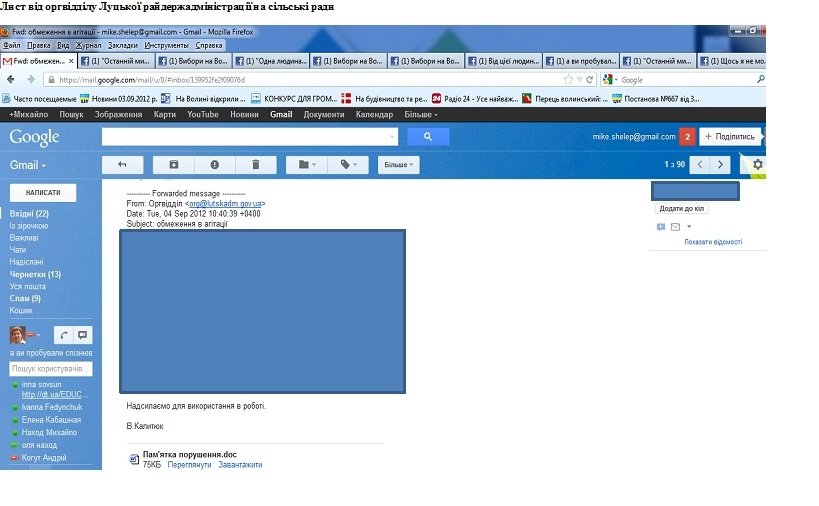The image size is (819, 506).
Task: Open Gmail settings gear icon
Action: coord(757,164)
